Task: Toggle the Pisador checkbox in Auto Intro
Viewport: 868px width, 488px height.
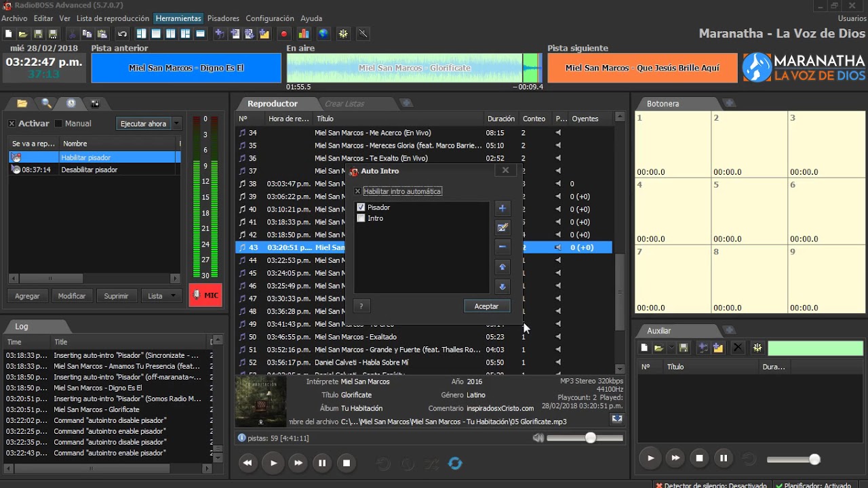Action: 361,207
